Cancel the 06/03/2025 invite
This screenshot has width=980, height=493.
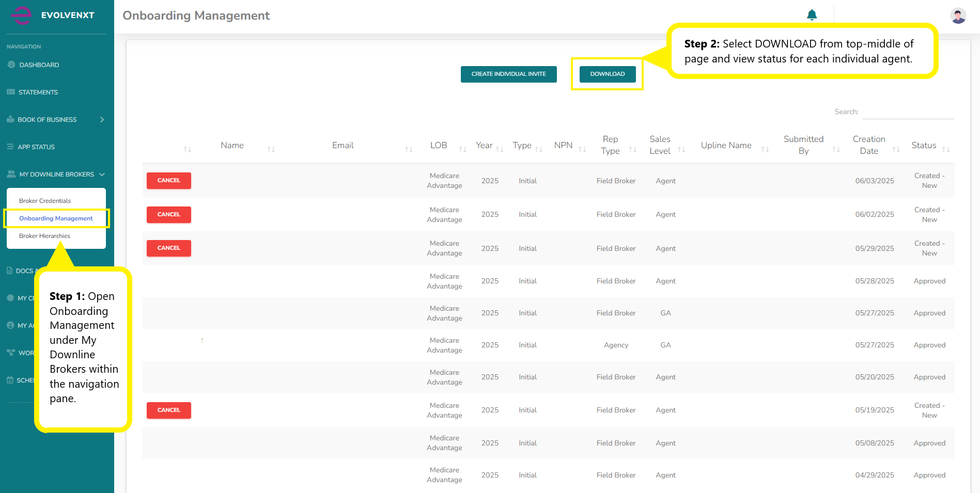point(169,181)
